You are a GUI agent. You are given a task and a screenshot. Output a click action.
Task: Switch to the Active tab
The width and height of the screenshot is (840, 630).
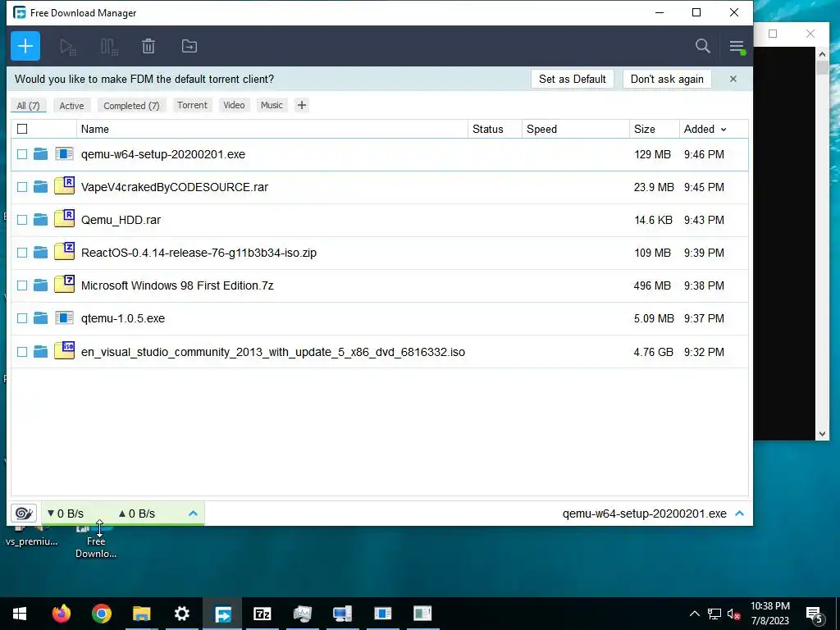point(72,106)
